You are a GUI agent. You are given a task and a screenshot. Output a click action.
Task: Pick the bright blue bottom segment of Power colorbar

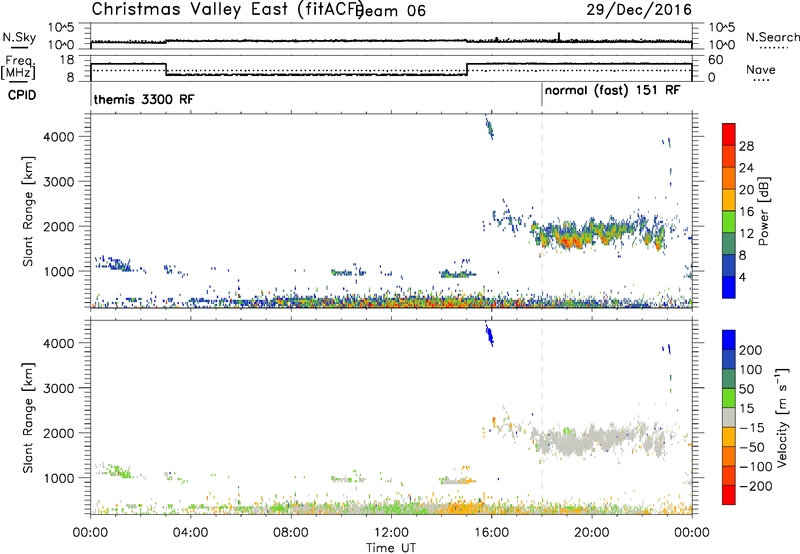point(729,287)
